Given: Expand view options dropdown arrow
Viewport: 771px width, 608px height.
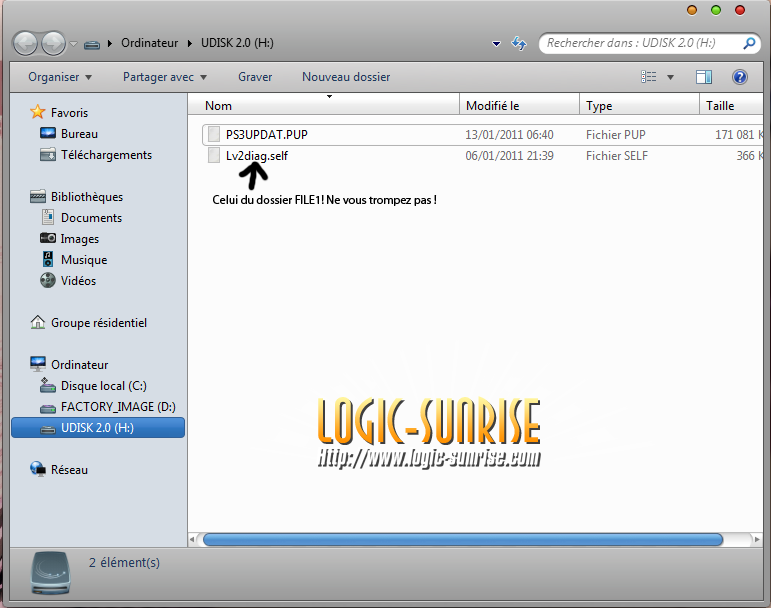Looking at the screenshot, I should click(x=670, y=77).
